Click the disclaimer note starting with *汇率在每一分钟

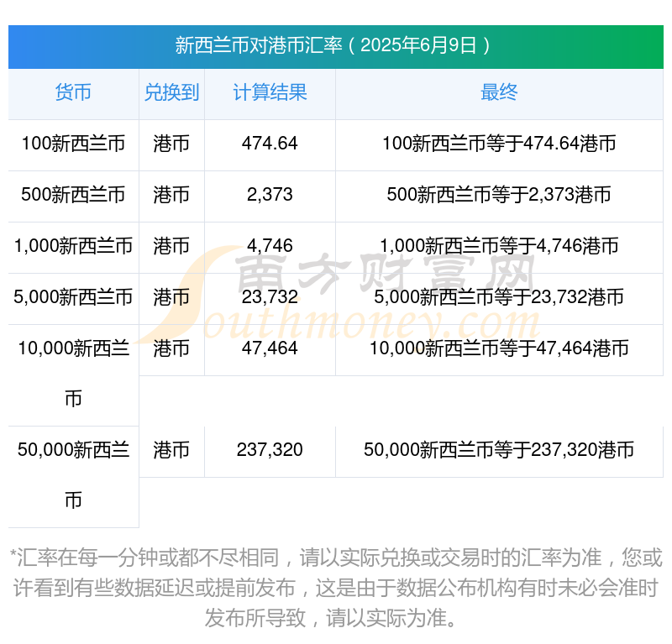click(x=336, y=588)
